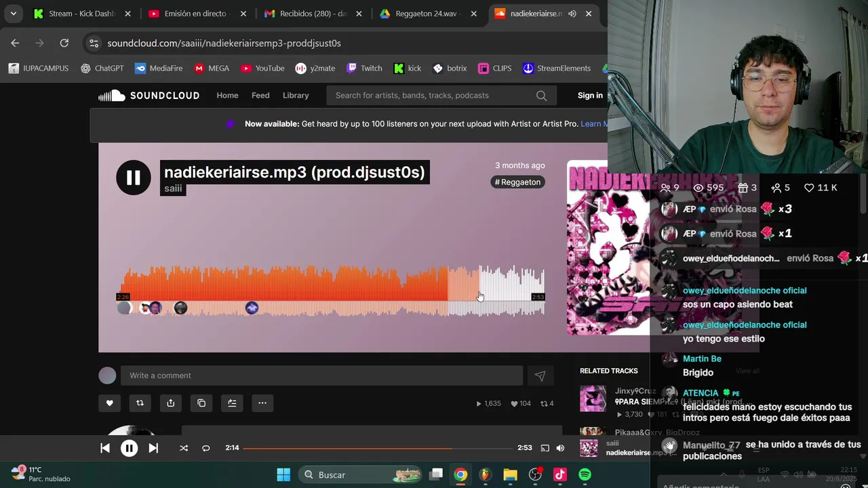Open the kick bookmark
This screenshot has width=868, height=488.
[408, 68]
